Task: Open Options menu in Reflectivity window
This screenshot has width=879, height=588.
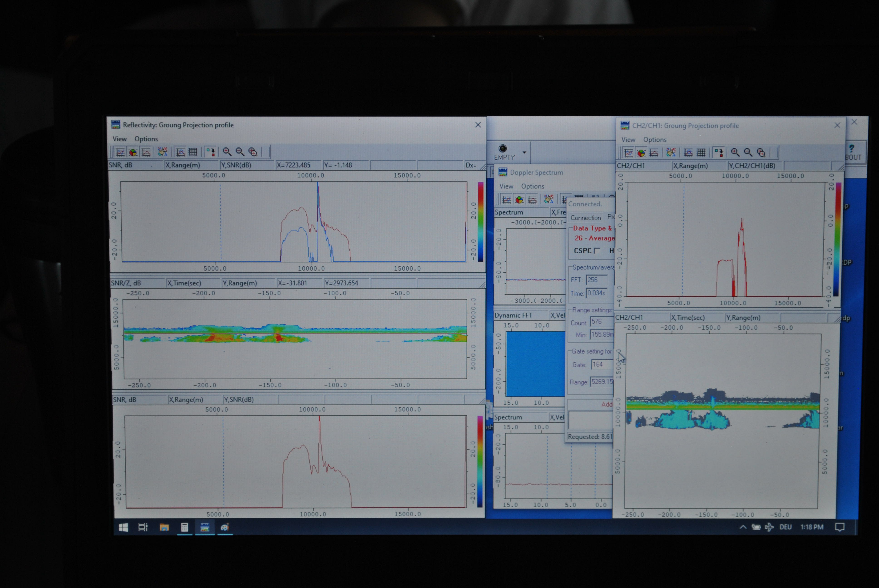Action: [x=146, y=139]
